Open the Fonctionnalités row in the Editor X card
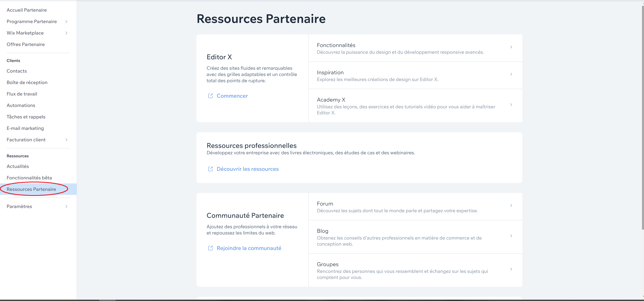Image resolution: width=644 pixels, height=301 pixels. pos(415,48)
